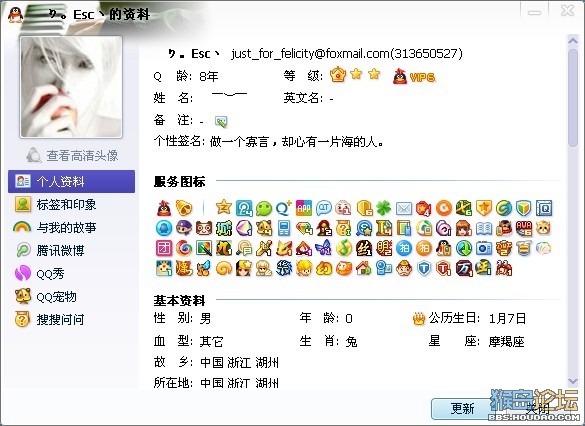The image size is (585, 426).
Task: Click the AVA game service icon
Action: click(x=523, y=228)
